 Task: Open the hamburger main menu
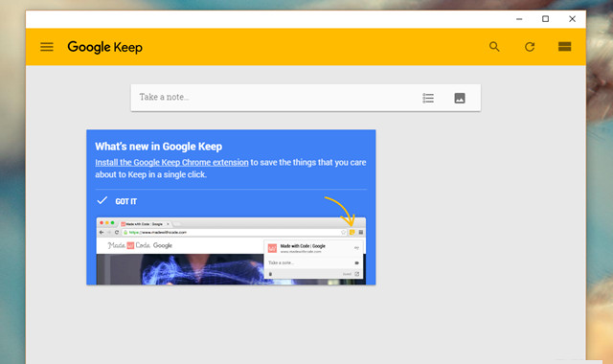point(47,47)
